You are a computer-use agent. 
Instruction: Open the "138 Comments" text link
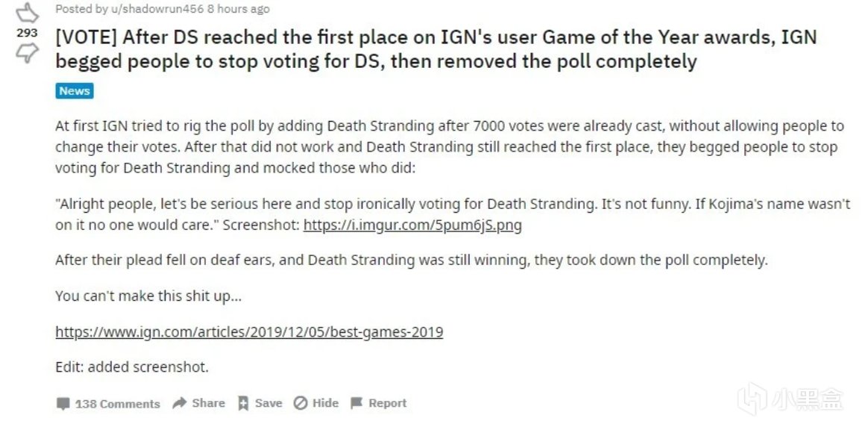118,404
